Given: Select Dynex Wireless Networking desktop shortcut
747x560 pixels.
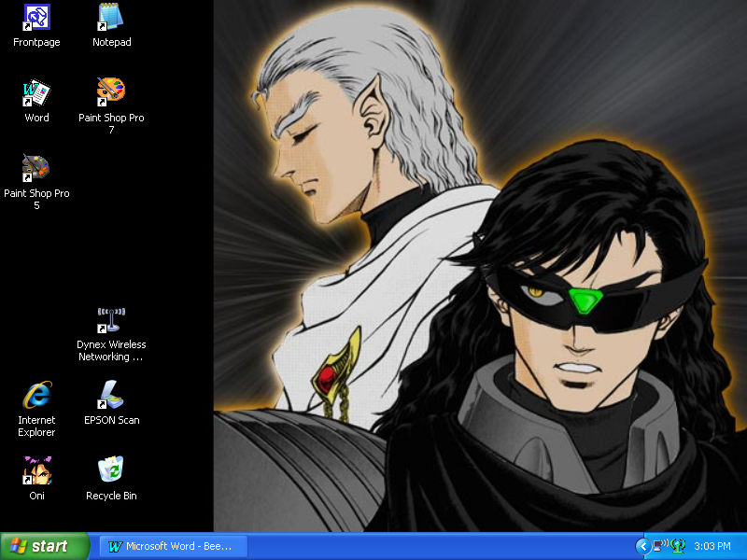Looking at the screenshot, I should pyautogui.click(x=111, y=334).
